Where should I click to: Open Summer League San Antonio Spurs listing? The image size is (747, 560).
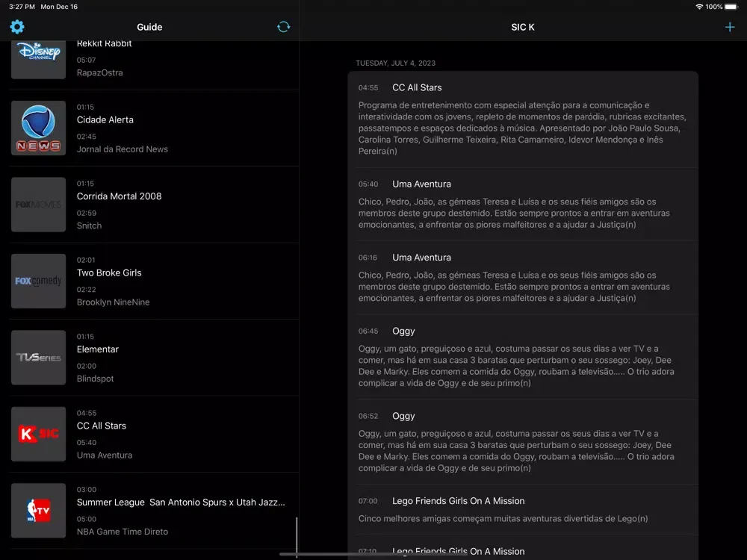(x=181, y=503)
